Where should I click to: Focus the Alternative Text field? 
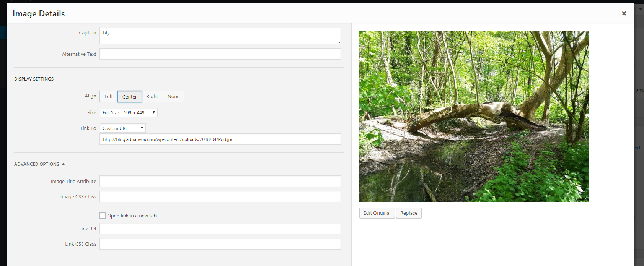(x=220, y=54)
